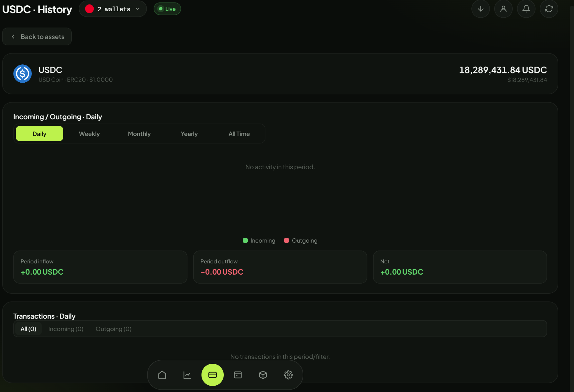The height and width of the screenshot is (392, 574).
Task: Click the 18,289,431.84 USDC balance
Action: click(x=503, y=70)
